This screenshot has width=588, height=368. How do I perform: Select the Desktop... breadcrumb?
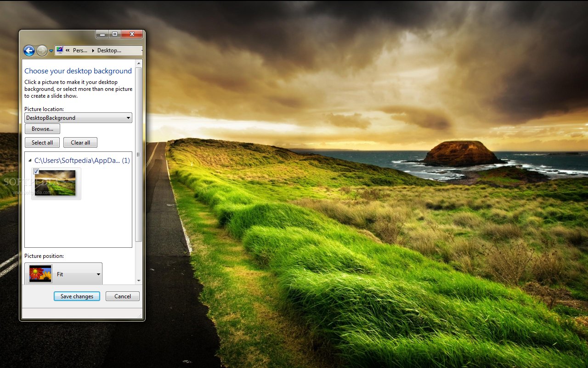[x=109, y=50]
